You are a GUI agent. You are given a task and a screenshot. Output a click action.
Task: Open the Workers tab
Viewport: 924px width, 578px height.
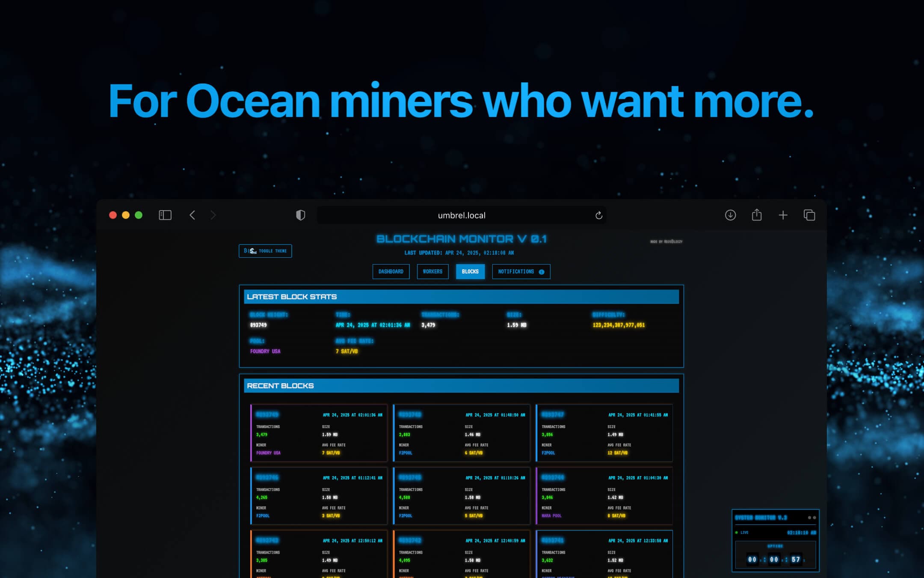(432, 271)
